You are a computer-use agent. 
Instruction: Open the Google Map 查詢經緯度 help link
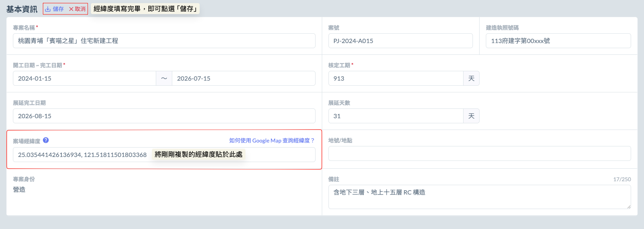[272, 141]
